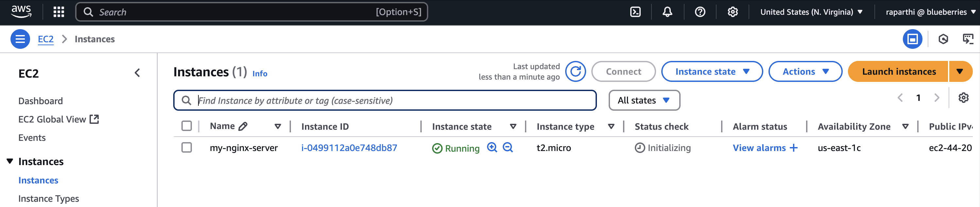Sort by Availability Zone column arrow

905,126
